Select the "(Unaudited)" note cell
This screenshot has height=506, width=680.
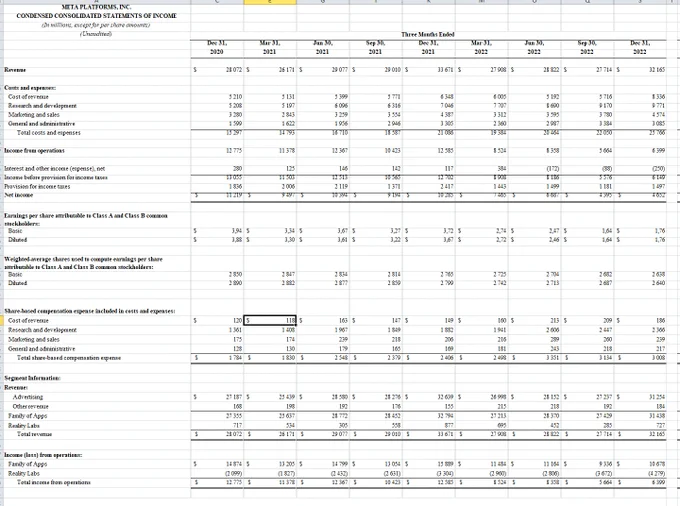click(x=96, y=34)
